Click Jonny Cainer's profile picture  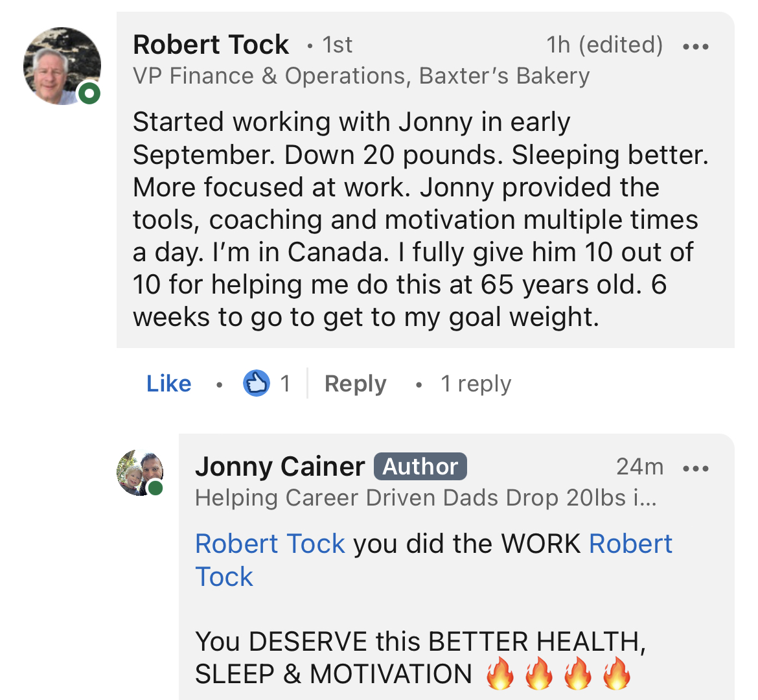click(139, 472)
